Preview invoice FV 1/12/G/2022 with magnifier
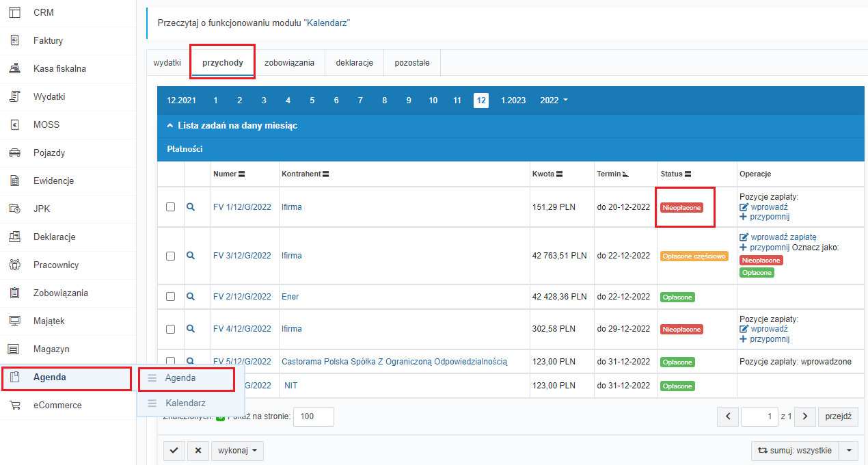 [191, 207]
